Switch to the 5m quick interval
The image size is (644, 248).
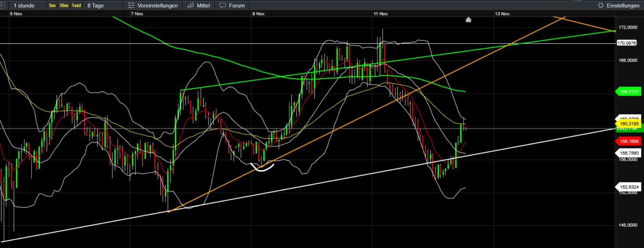[x=52, y=6]
